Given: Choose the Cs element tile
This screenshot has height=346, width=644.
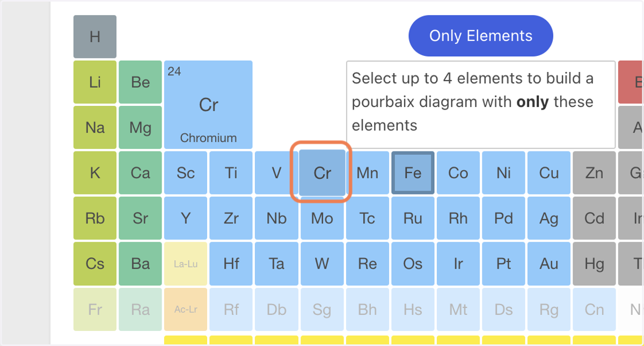Looking at the screenshot, I should tap(95, 263).
